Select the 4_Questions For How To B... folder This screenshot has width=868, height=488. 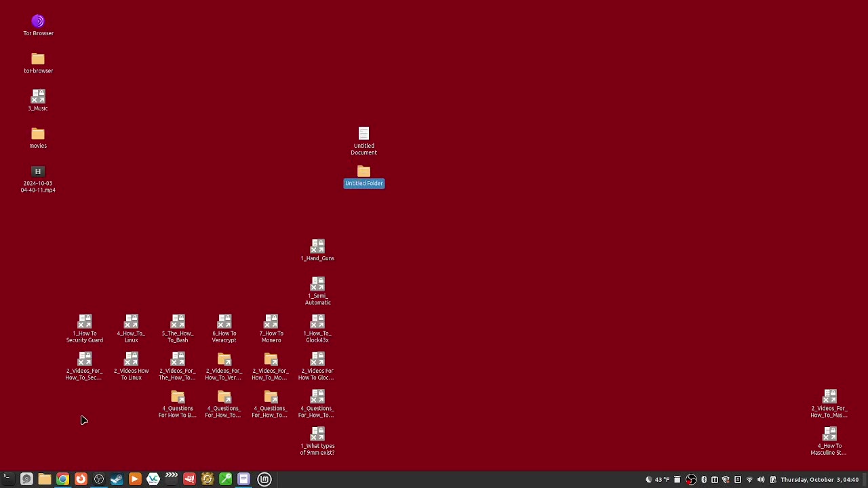(x=178, y=404)
